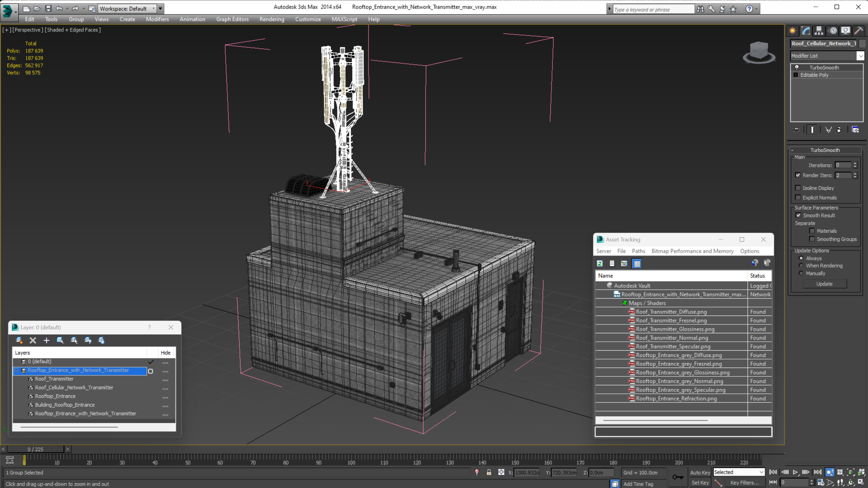Viewport: 868px width, 488px height.
Task: Click the Undo arrow icon
Action: click(59, 9)
